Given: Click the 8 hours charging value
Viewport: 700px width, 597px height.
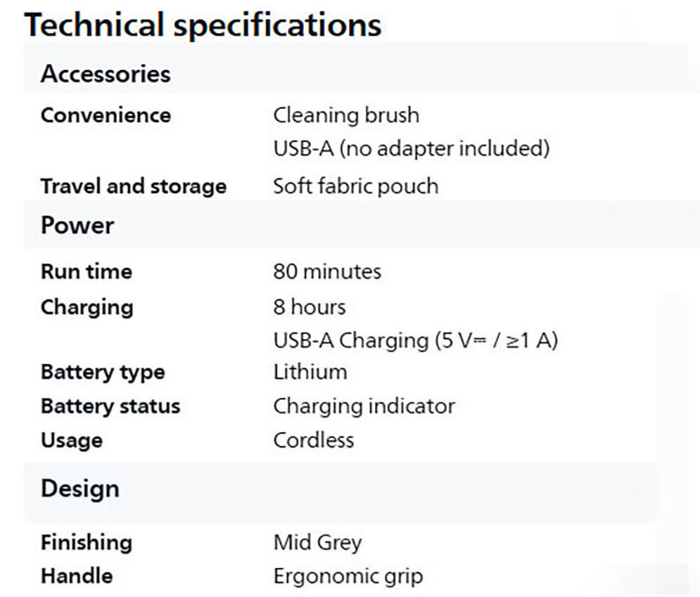Looking at the screenshot, I should tap(310, 307).
